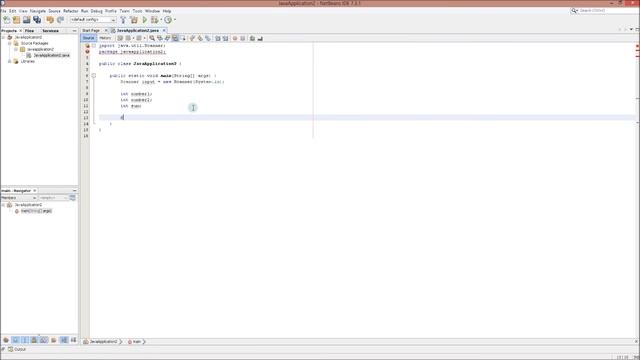Collapse the main method code fold

[x=93, y=76]
